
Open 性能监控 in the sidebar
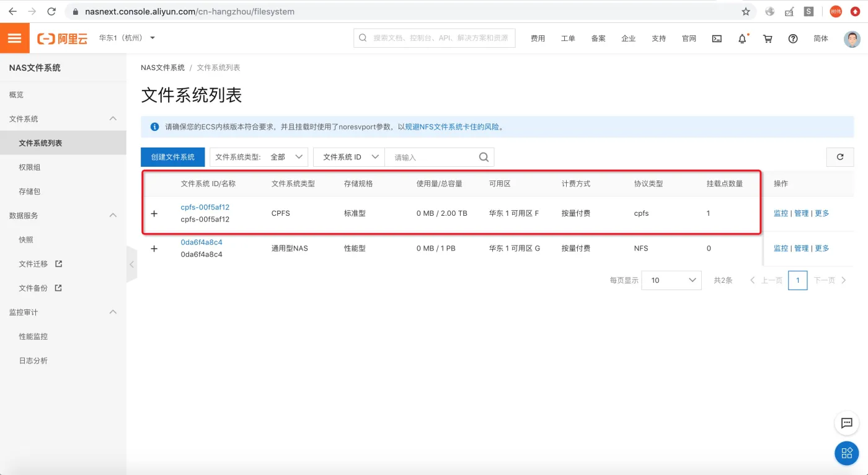33,337
